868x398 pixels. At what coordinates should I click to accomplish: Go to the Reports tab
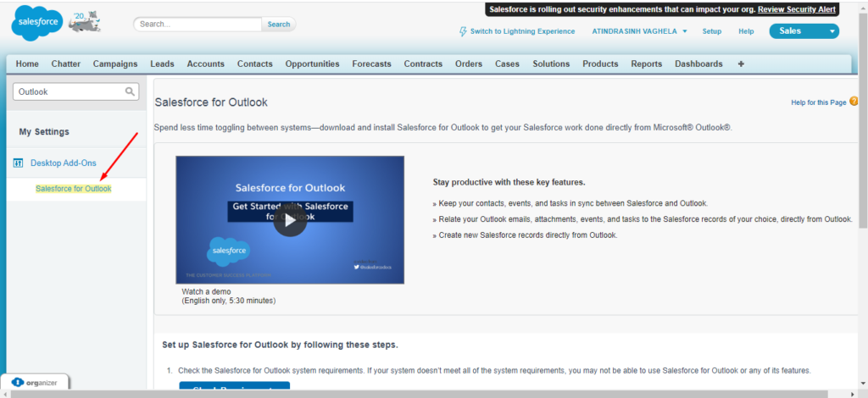point(647,64)
